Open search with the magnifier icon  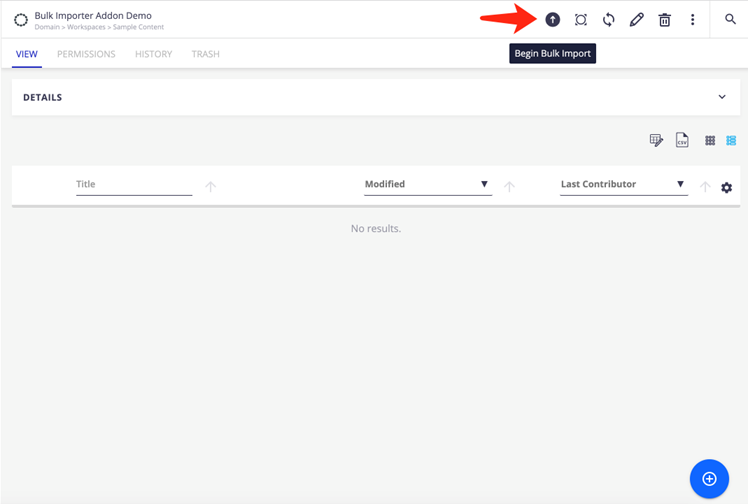[730, 20]
